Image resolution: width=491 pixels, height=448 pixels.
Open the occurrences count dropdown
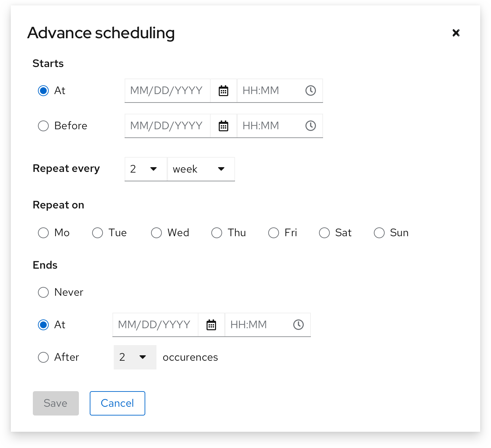[x=135, y=357]
